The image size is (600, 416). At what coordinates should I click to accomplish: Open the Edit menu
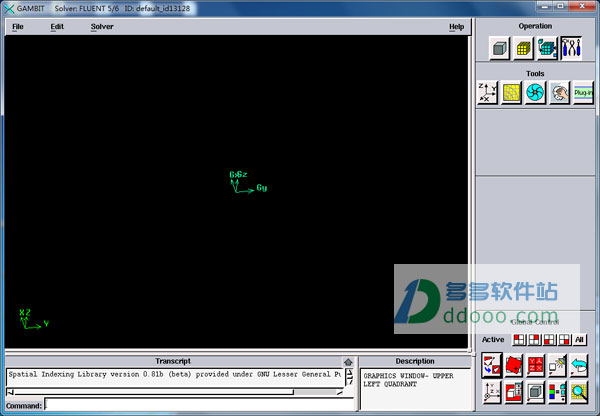tap(57, 27)
